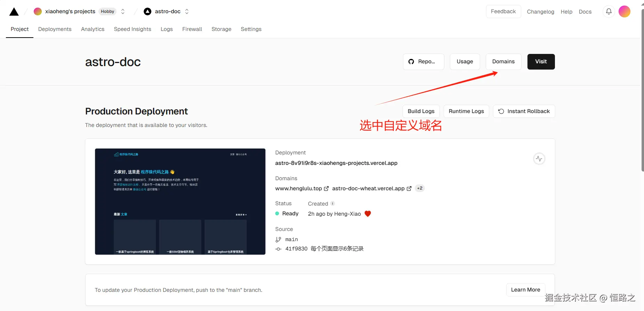Click the commit icon beside 41f9830
This screenshot has width=644, height=311.
click(278, 249)
